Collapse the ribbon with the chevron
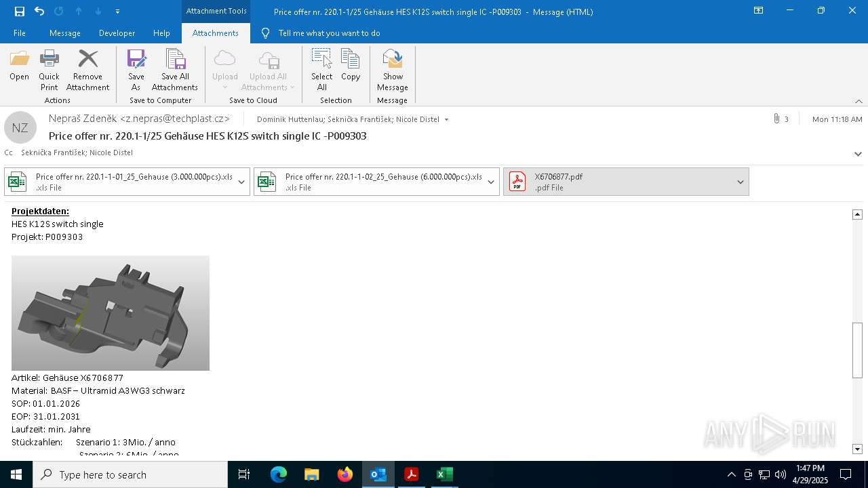Image resolution: width=868 pixels, height=488 pixels. (x=859, y=101)
